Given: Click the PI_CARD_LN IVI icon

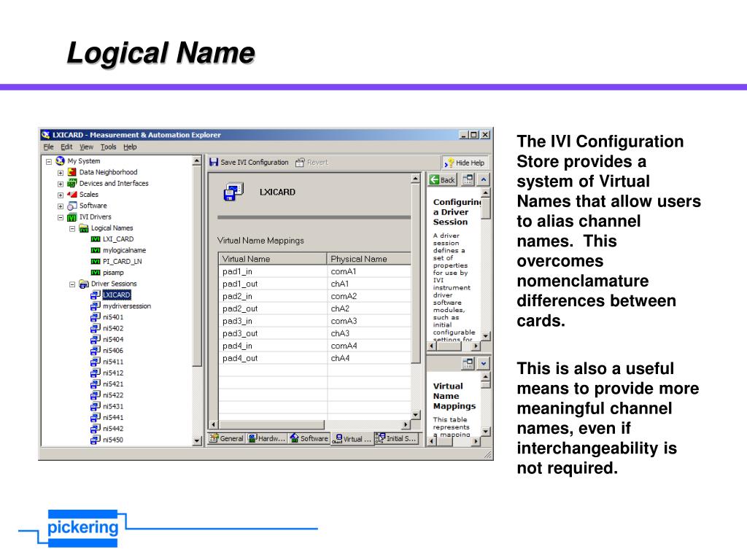Looking at the screenshot, I should (96, 262).
